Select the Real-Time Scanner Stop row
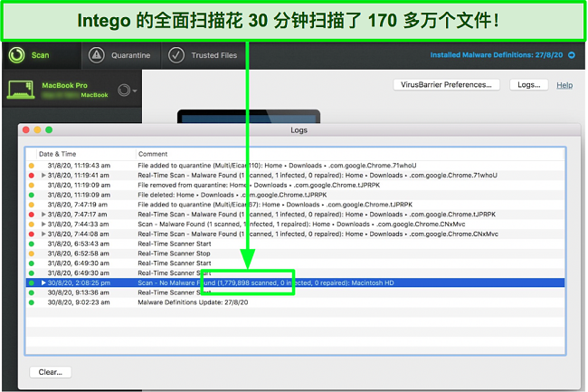 pos(296,253)
